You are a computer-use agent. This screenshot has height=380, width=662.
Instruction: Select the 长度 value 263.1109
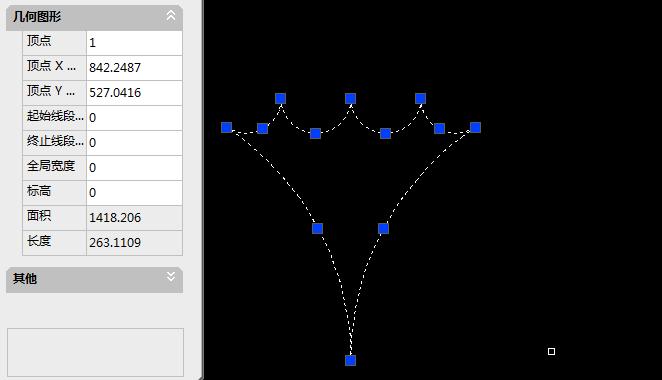coord(134,242)
